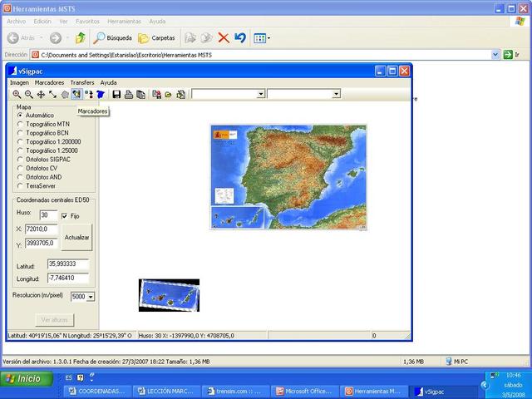The height and width of the screenshot is (399, 532).
Task: Click the Búsqueda button in Explorer toolbar
Action: tap(113, 37)
